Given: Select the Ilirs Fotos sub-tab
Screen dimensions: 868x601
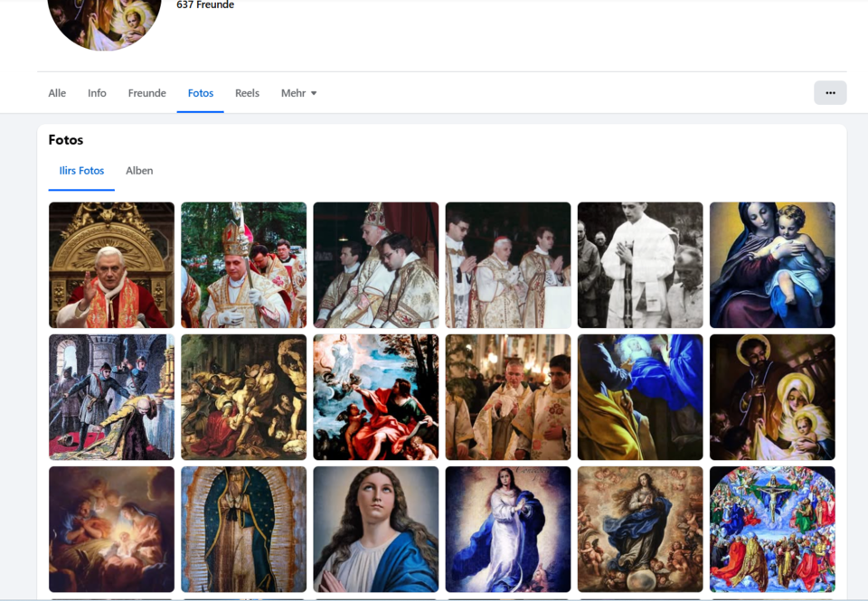Looking at the screenshot, I should coord(81,171).
